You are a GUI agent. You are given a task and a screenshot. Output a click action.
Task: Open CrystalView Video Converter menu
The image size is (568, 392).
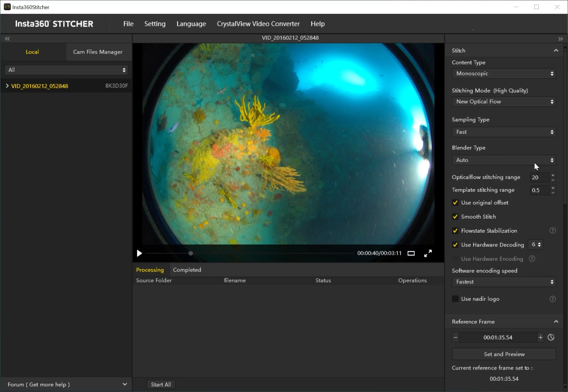pyautogui.click(x=258, y=24)
